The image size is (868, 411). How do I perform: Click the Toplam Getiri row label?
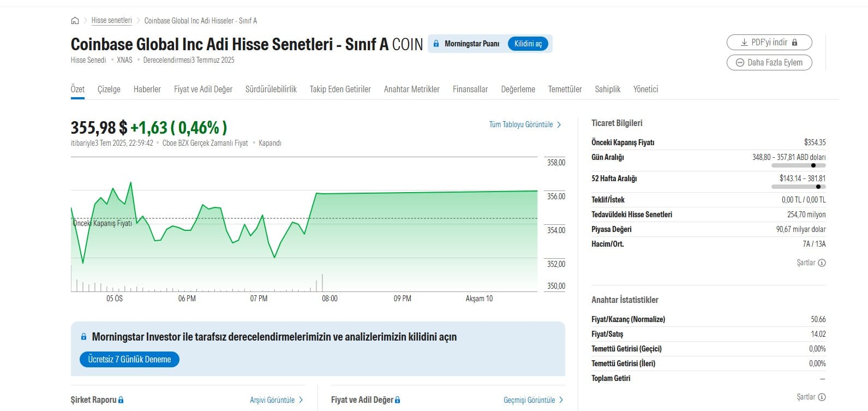tap(611, 378)
